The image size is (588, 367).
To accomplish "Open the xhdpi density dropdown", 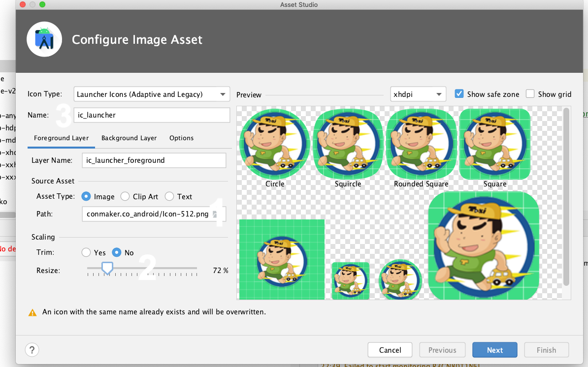I will (x=418, y=94).
